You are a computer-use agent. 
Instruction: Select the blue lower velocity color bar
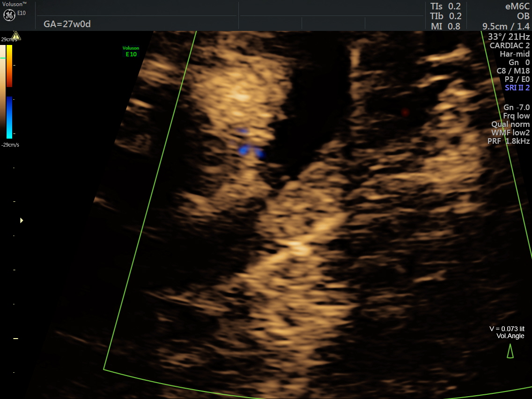coord(9,117)
